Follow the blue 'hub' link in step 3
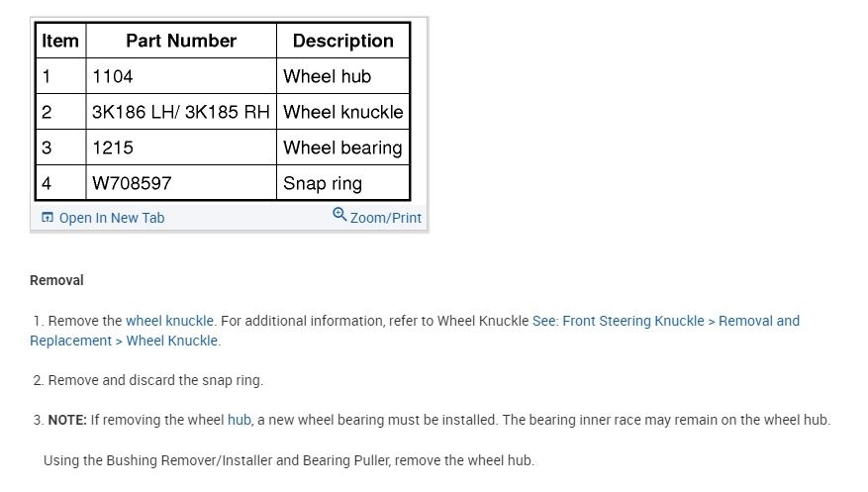Viewport: 868px width, 492px height. pos(240,420)
